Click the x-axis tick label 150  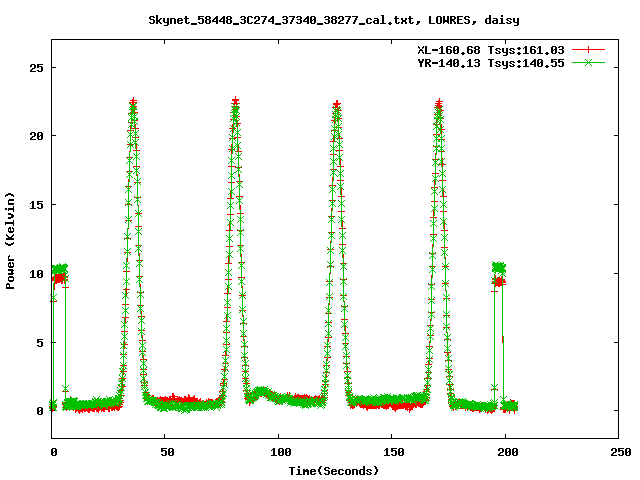coord(394,452)
